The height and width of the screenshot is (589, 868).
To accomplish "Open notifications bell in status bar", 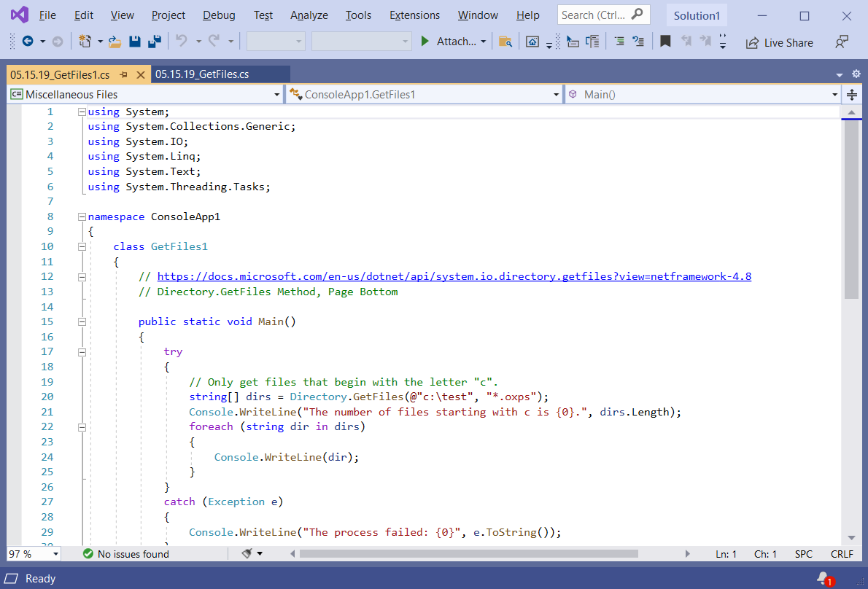I will 824,579.
